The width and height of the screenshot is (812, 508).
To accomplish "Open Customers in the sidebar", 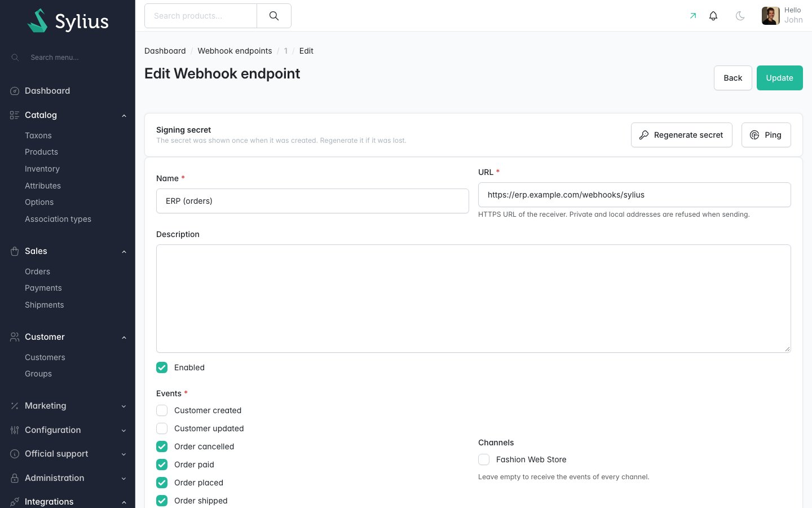I will 45,357.
